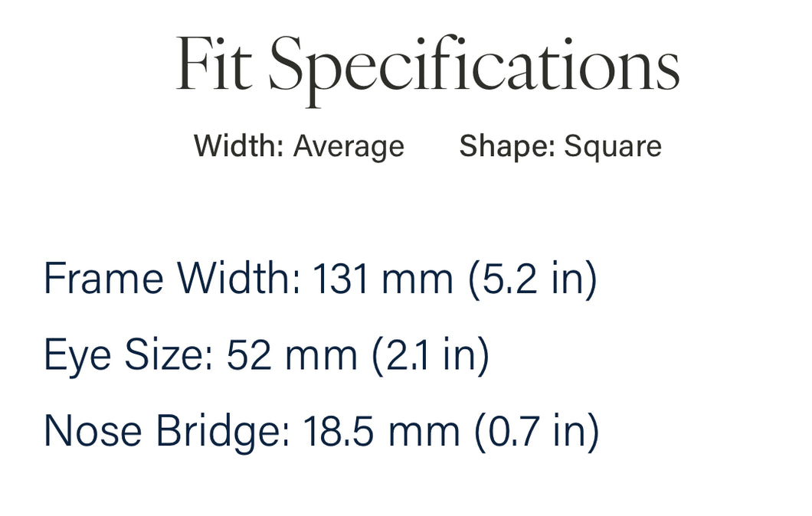This screenshot has width=812, height=516.
Task: Click the Nose Bridge label text
Action: [167, 432]
